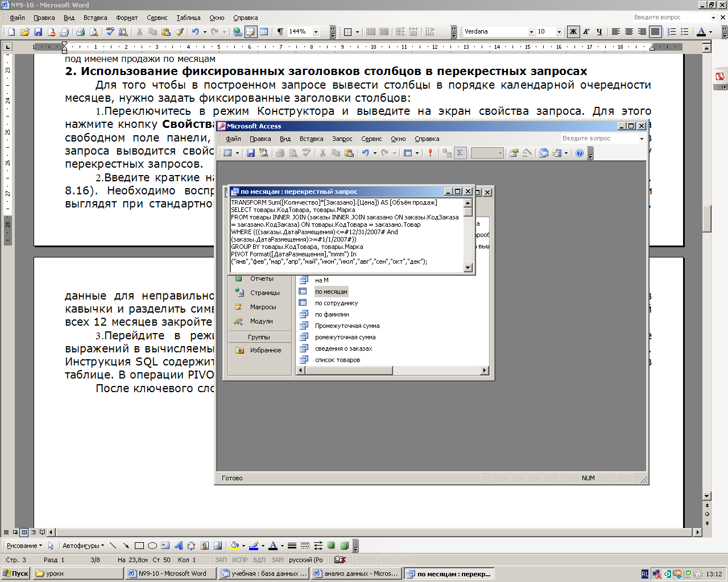Apply yellow fill color bucket
Image resolution: width=728 pixels, height=582 pixels.
(234, 546)
